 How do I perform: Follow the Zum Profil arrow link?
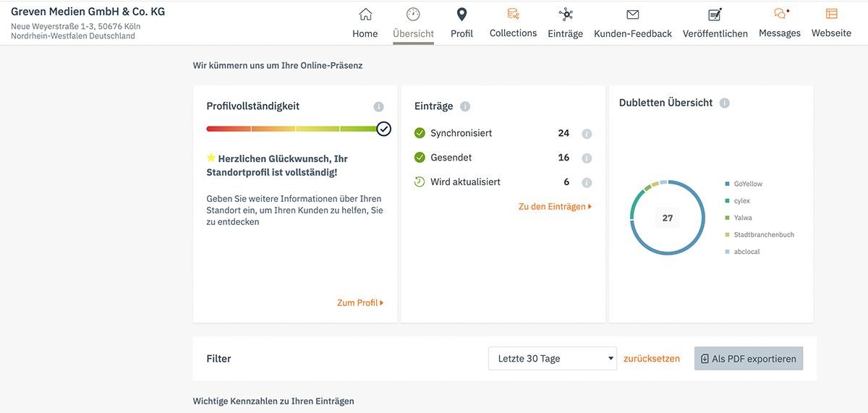(360, 303)
